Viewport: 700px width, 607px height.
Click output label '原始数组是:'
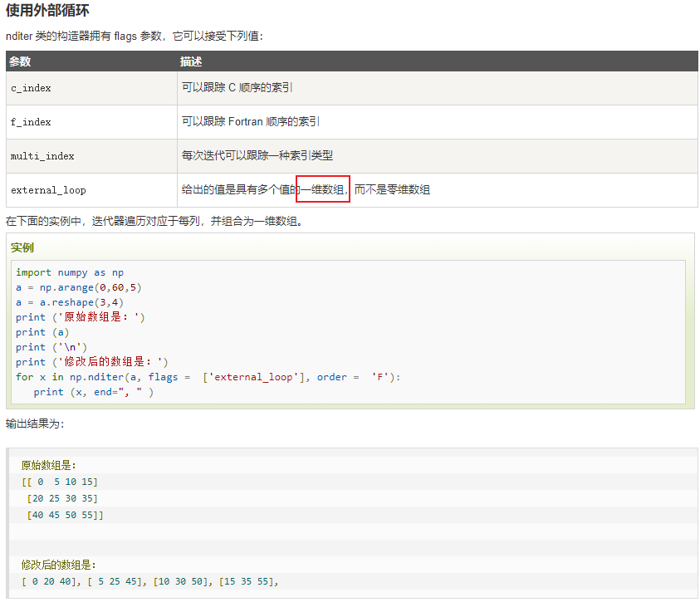(x=49, y=466)
